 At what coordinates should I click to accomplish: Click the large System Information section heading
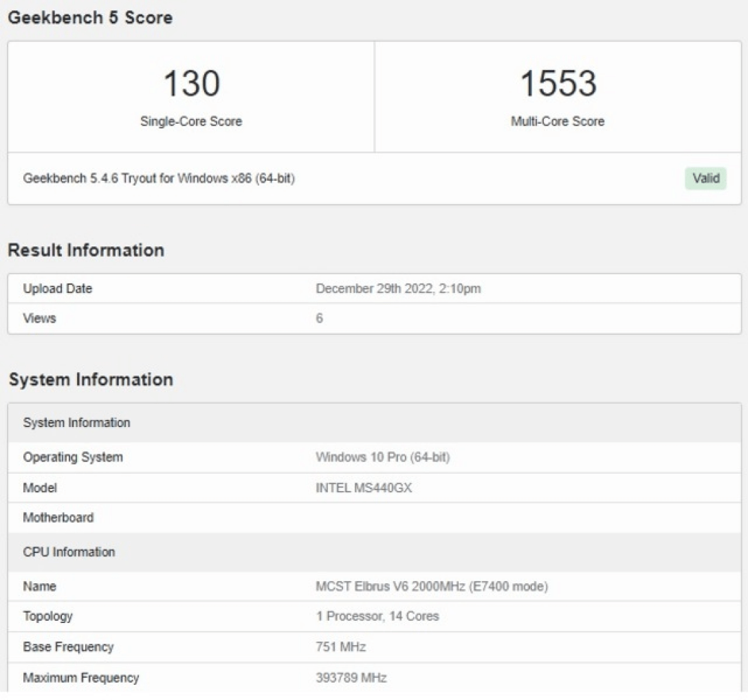coord(91,380)
